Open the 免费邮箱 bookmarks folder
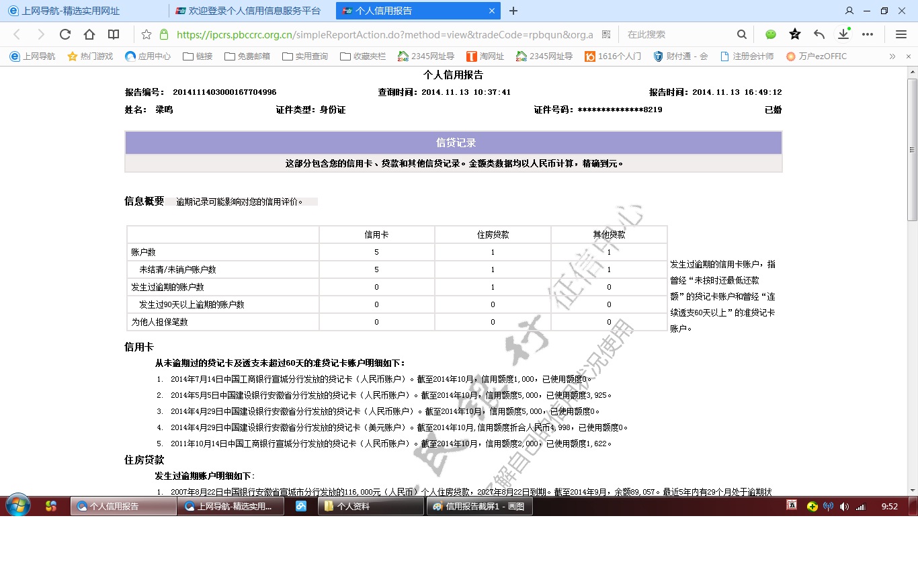The height and width of the screenshot is (588, 918). pyautogui.click(x=247, y=56)
